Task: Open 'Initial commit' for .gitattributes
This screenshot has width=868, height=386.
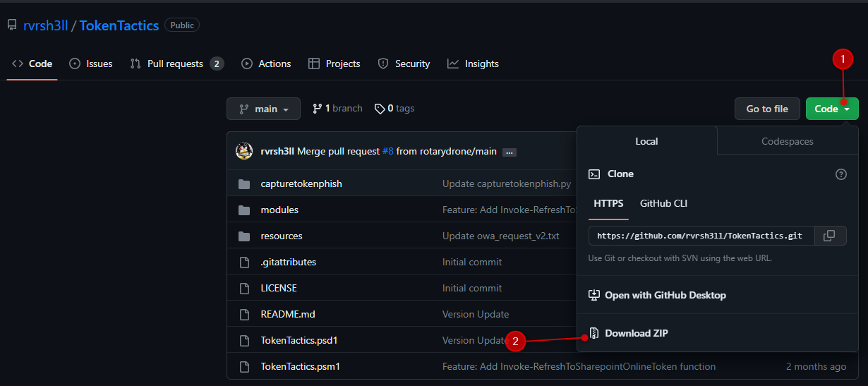Action: tap(472, 262)
